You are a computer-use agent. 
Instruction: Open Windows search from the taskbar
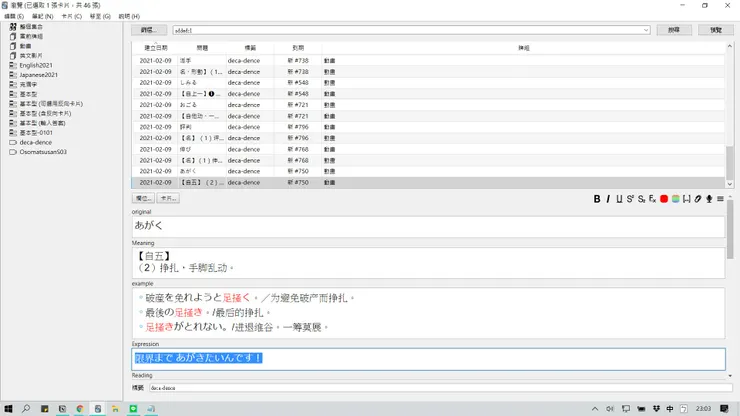point(26,409)
